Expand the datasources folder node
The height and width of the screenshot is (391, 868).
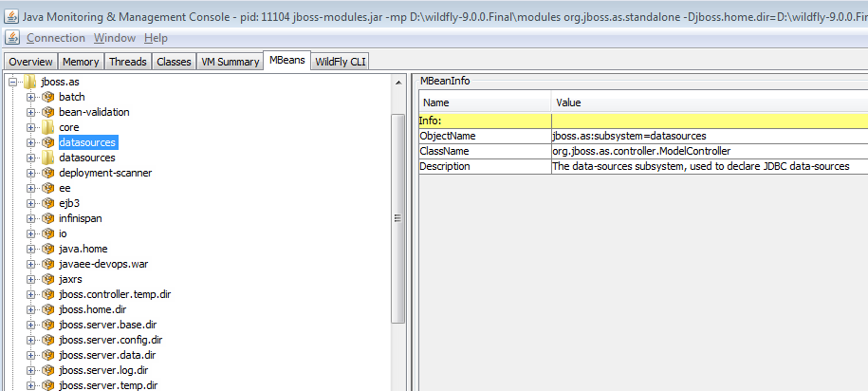[31, 158]
